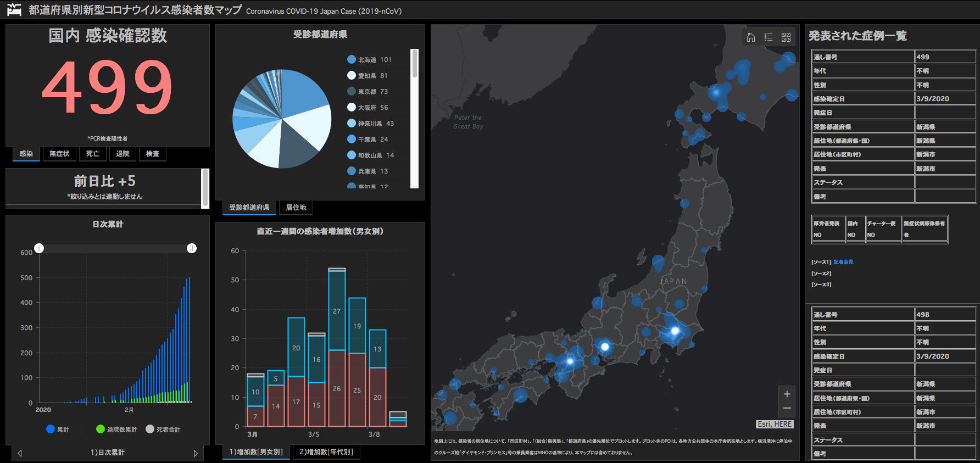Toggle the 死者合計 series in chart legend
The height and width of the screenshot is (463, 980).
pos(163,429)
